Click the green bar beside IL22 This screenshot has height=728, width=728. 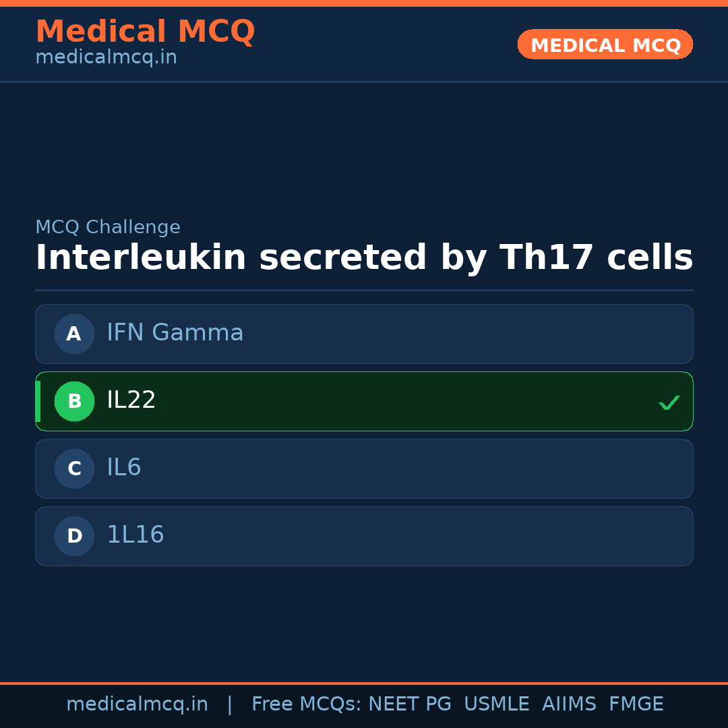(x=38, y=401)
